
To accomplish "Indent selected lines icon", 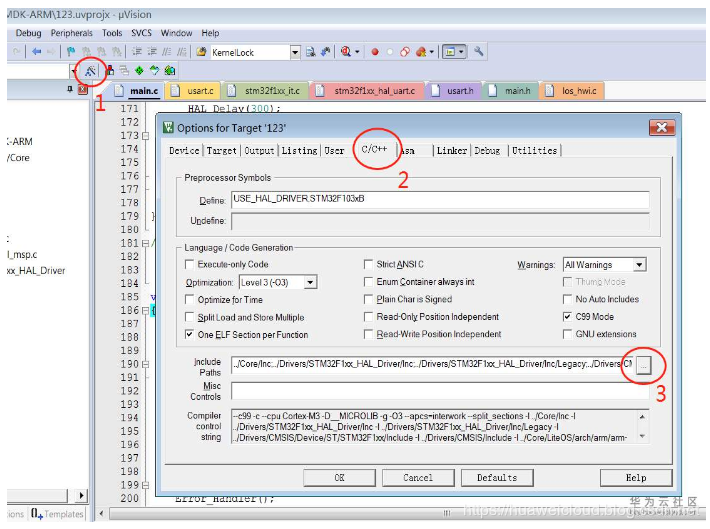I will (136, 52).
